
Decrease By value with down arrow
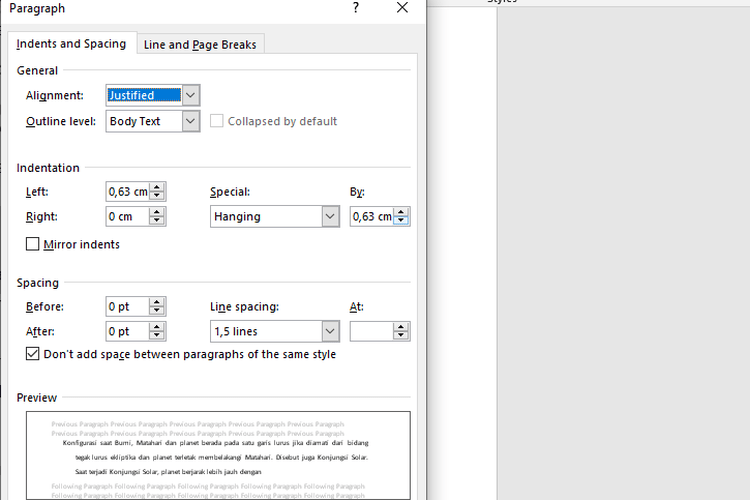401,221
